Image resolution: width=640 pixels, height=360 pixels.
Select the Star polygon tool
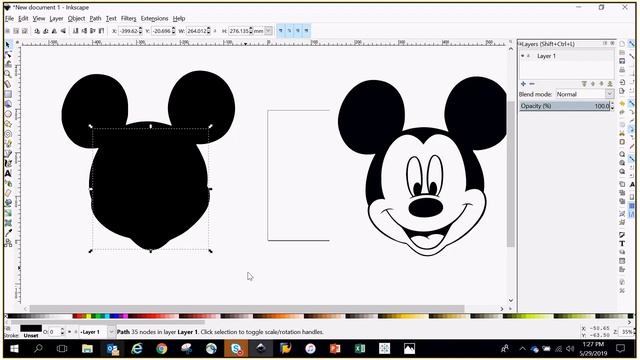(8, 124)
